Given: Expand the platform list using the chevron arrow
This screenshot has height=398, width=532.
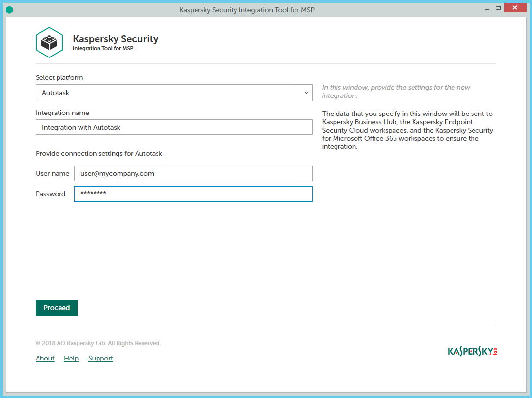Looking at the screenshot, I should (306, 93).
